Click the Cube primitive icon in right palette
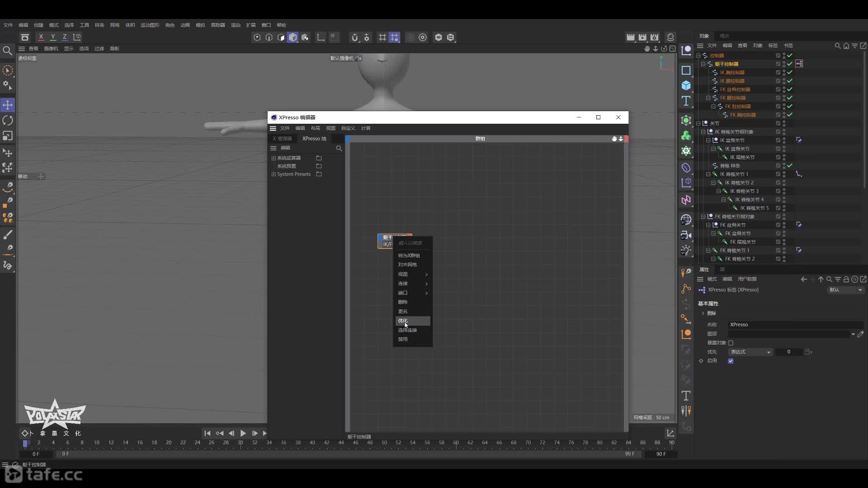Screen dimensions: 868x488 686,85
